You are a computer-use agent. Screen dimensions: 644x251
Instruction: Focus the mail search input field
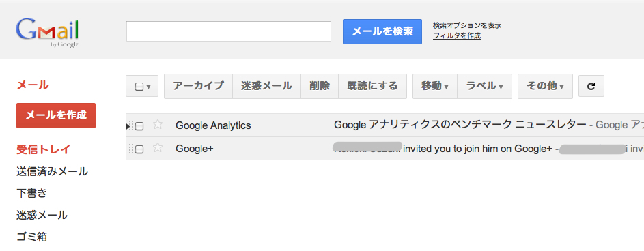click(229, 31)
